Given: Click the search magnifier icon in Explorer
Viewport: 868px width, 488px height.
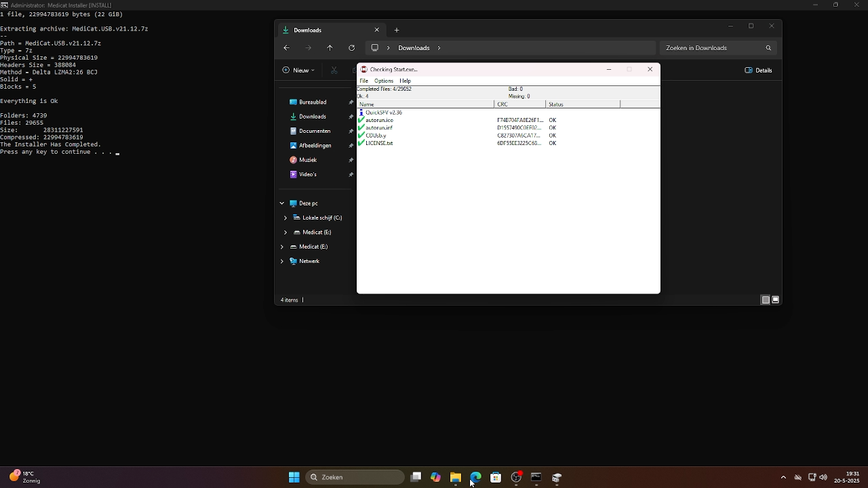Looking at the screenshot, I should click(768, 48).
